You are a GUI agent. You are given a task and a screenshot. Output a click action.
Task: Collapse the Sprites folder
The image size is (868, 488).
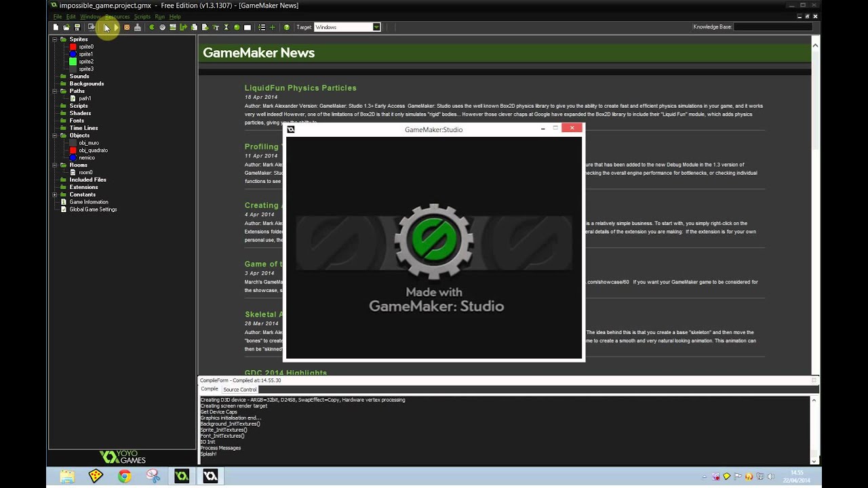54,39
